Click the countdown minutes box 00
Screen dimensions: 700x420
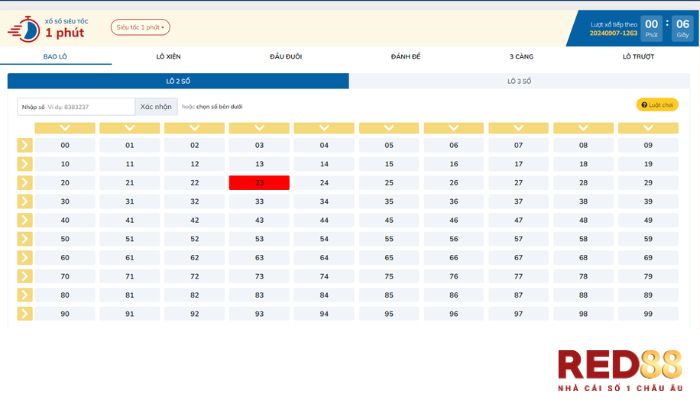coord(651,29)
